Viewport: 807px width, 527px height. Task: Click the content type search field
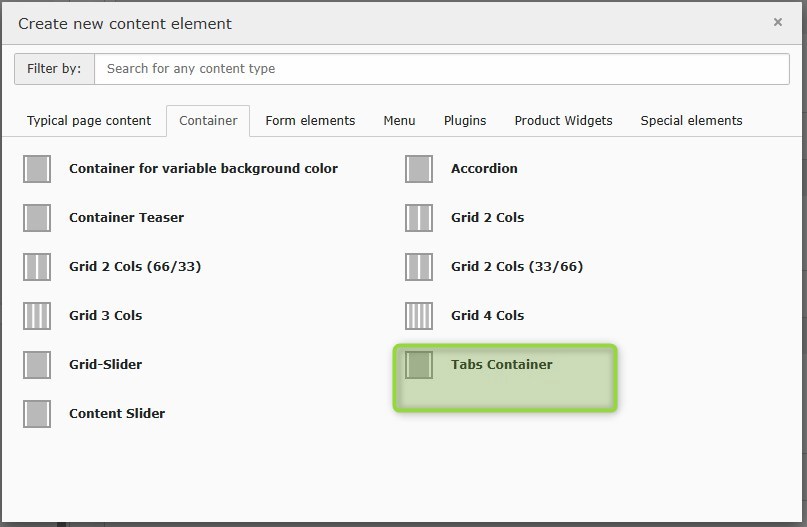click(441, 69)
